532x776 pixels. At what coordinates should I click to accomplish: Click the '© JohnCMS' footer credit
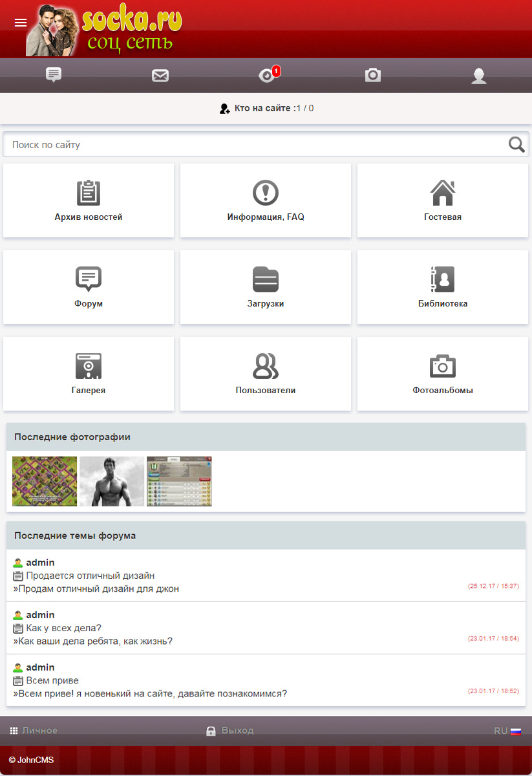click(32, 760)
